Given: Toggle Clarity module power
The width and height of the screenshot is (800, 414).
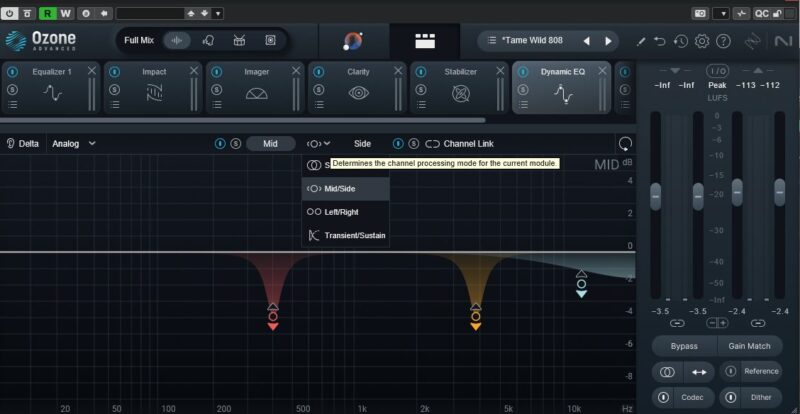Looking at the screenshot, I should (x=318, y=72).
